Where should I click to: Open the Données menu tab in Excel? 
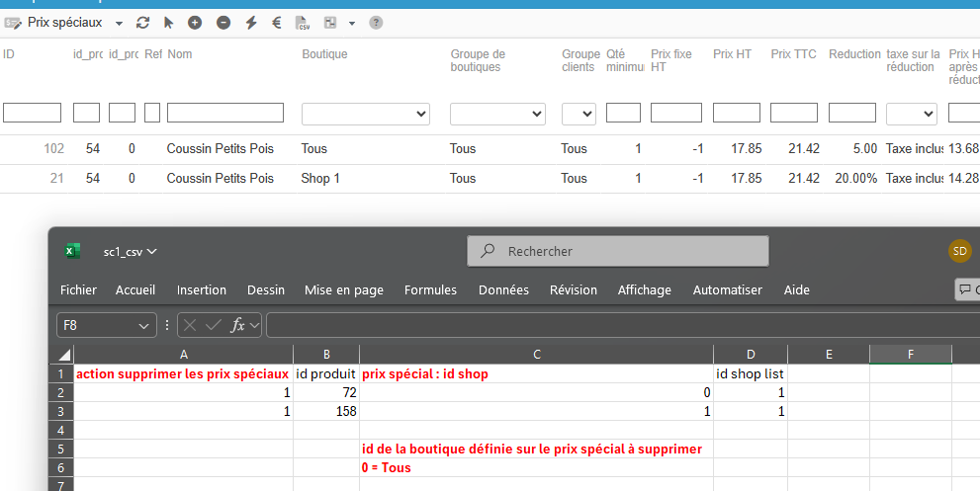pos(503,289)
